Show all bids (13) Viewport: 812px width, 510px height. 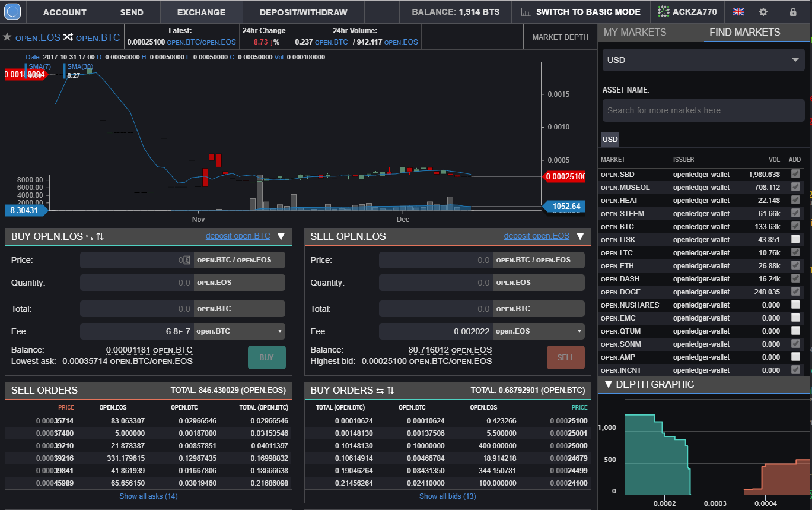tap(448, 496)
